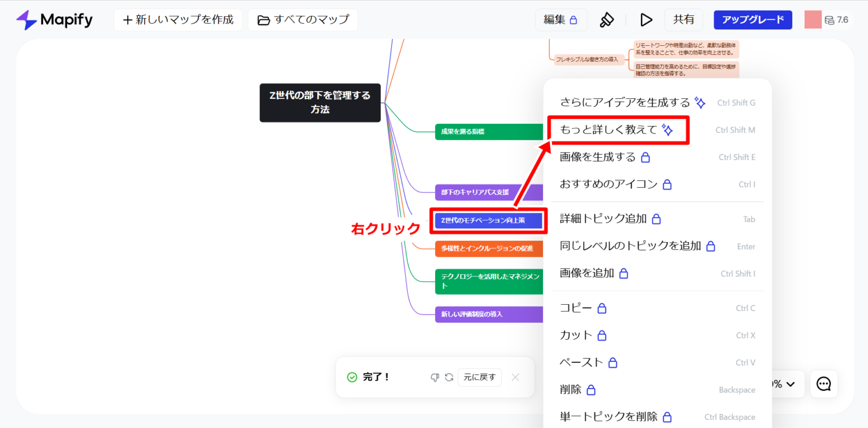Open the style brush tool in toolbar
The image size is (868, 428).
606,19
